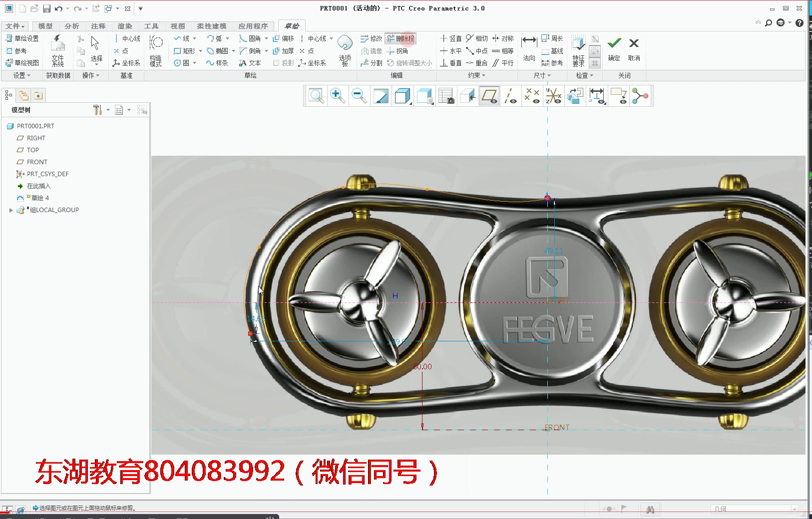Click the 文件系统 import icon

[58, 51]
